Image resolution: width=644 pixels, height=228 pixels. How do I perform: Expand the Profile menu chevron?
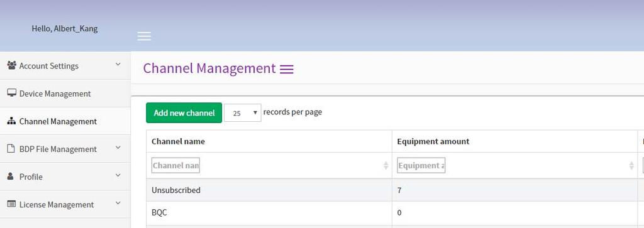[x=118, y=175]
